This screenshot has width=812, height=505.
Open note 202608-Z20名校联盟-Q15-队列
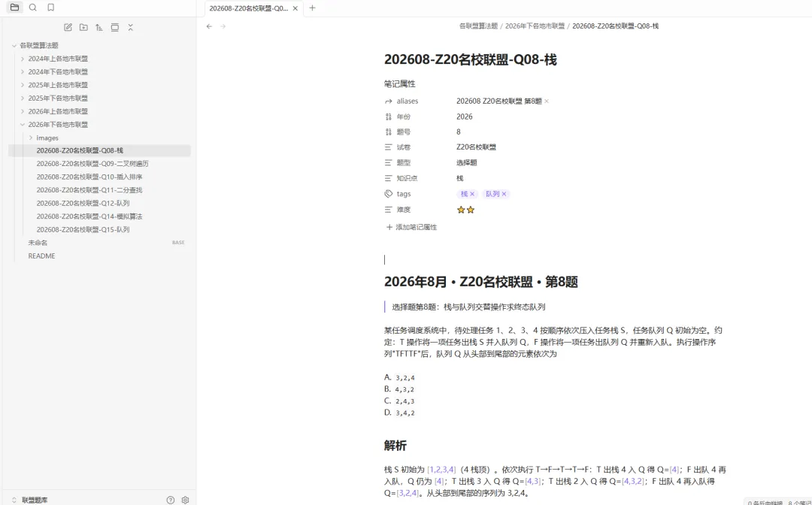coord(83,230)
